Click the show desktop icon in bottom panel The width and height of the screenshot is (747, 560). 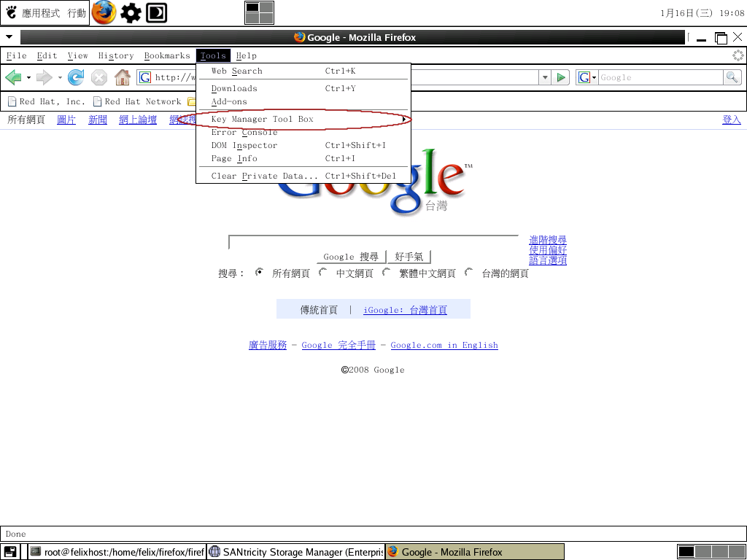10,552
